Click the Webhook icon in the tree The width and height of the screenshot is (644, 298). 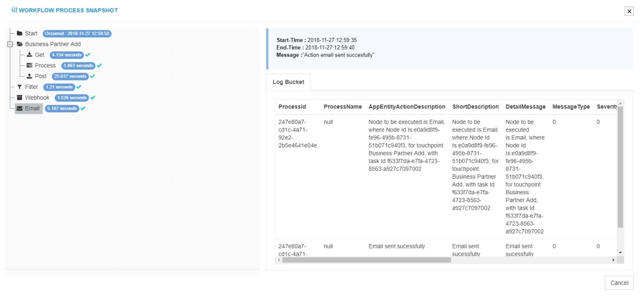pyautogui.click(x=20, y=98)
